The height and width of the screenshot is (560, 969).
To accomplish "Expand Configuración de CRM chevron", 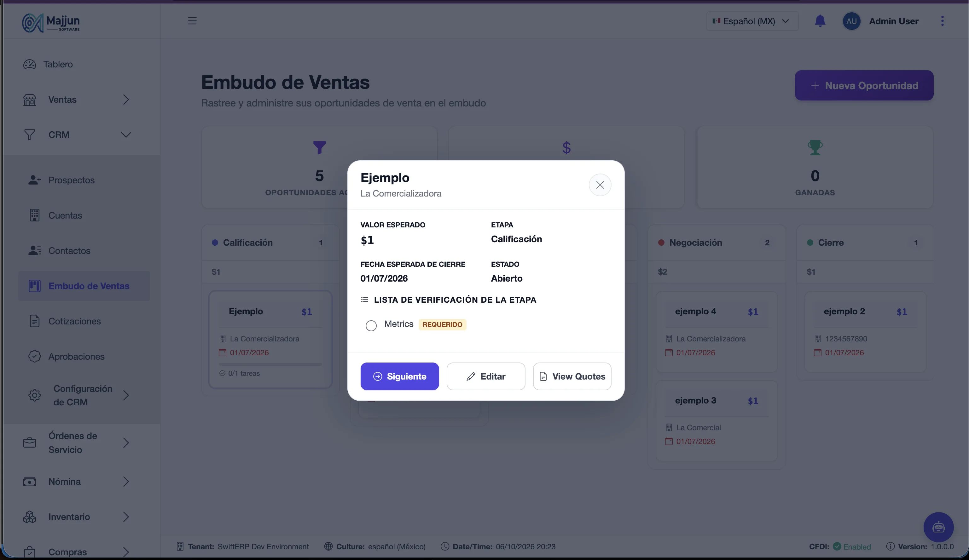I will click(126, 395).
